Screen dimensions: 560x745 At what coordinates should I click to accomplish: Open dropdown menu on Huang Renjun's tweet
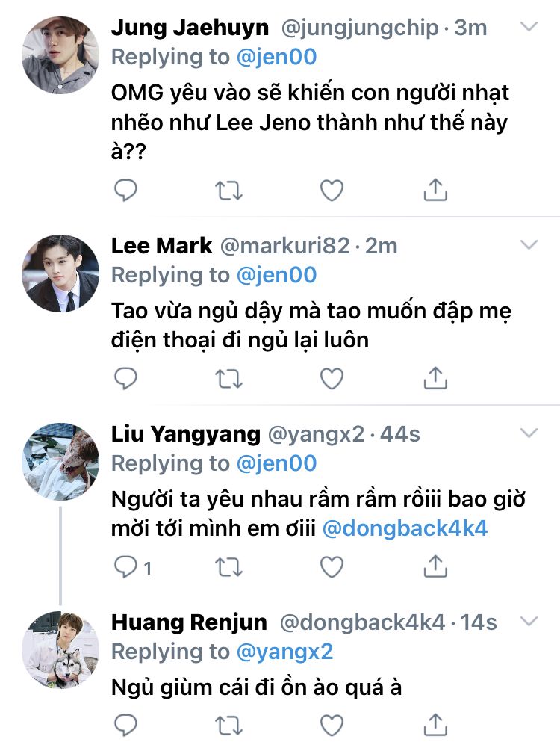pos(529,621)
